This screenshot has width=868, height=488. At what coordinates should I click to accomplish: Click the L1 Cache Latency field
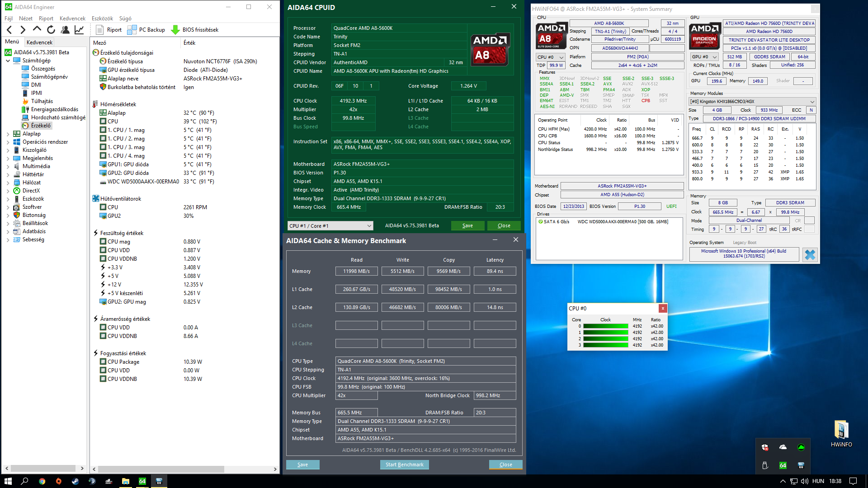[x=495, y=289]
